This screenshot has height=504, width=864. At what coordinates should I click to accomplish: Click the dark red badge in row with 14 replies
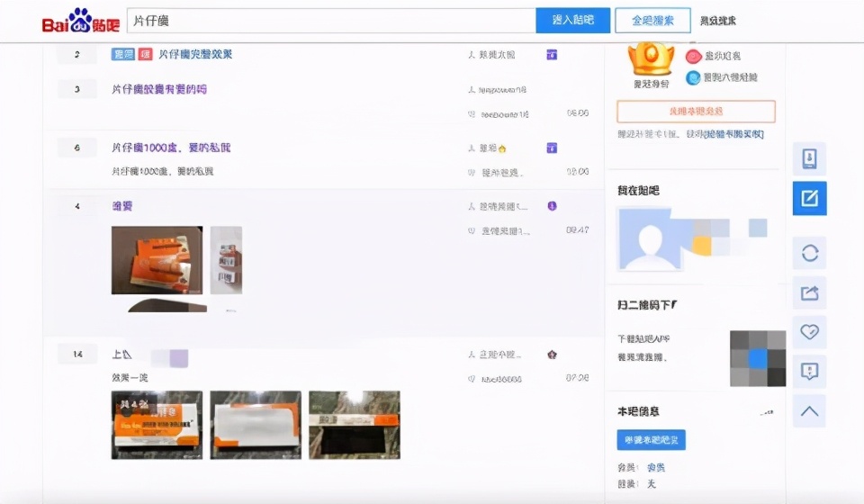552,355
